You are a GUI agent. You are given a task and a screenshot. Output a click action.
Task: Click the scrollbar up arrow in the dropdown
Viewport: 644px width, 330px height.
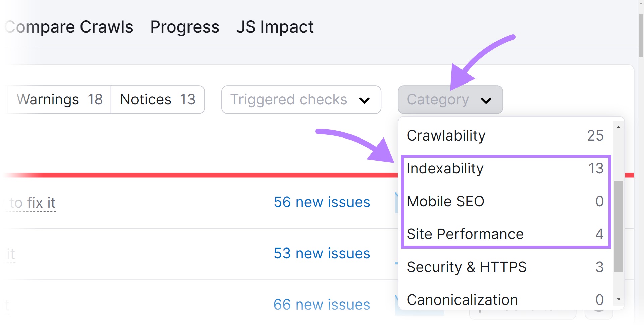618,127
